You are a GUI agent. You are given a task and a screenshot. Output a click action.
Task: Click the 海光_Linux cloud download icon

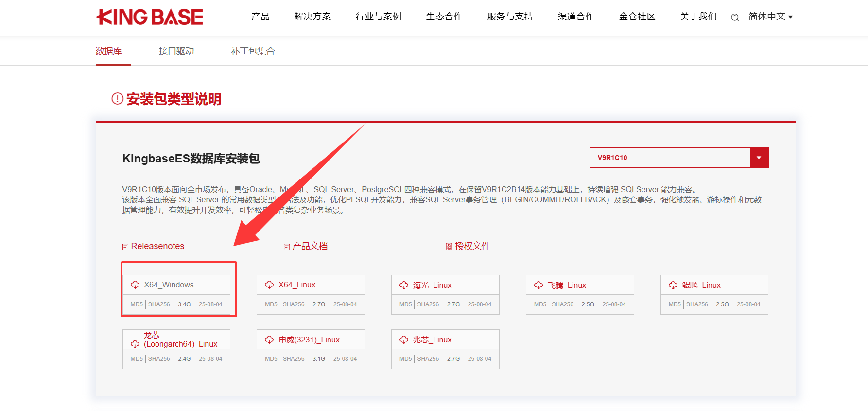[404, 286]
